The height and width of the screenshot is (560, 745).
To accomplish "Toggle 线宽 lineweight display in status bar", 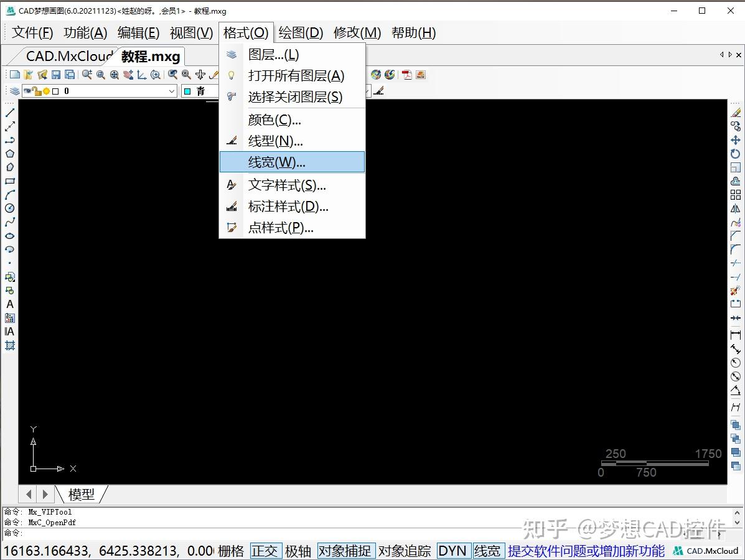I will [488, 551].
